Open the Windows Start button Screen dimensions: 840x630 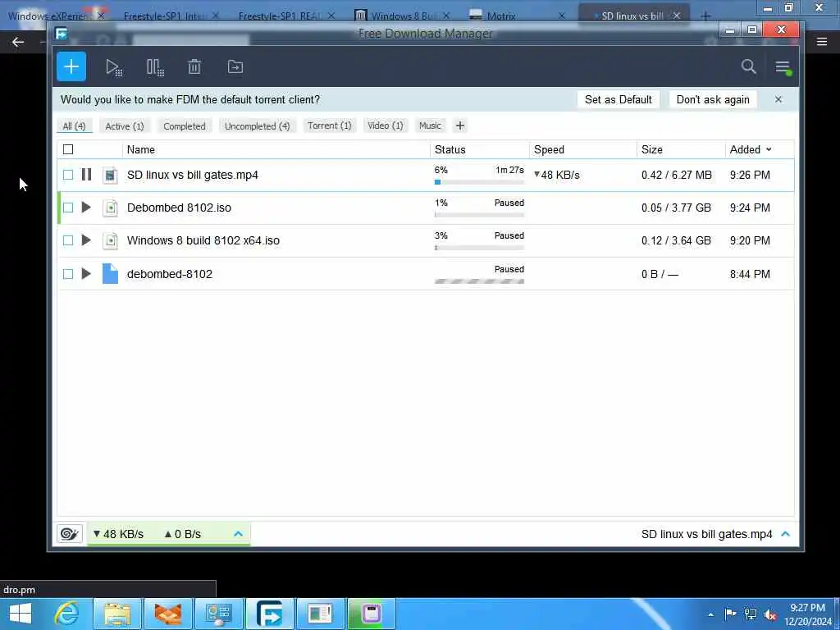coord(21,614)
